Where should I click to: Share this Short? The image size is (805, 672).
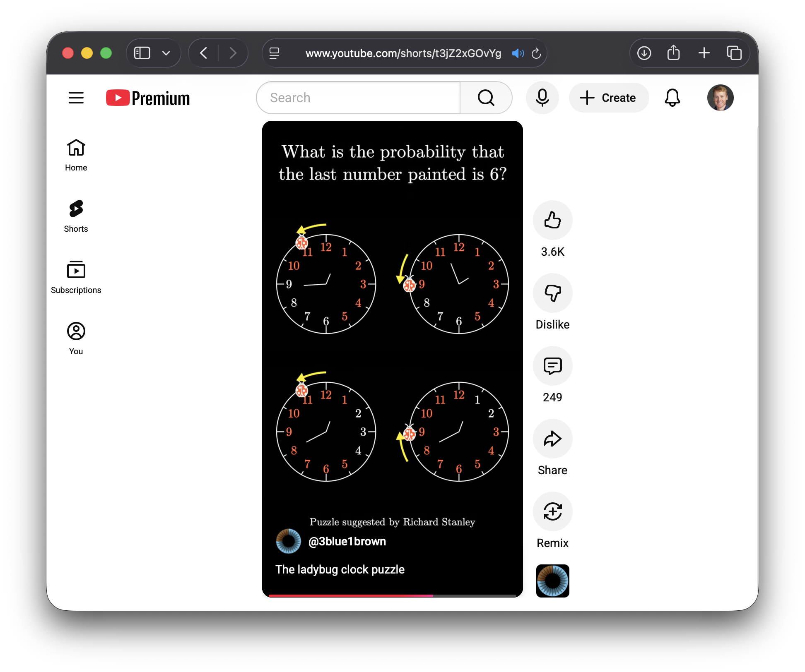click(x=552, y=439)
